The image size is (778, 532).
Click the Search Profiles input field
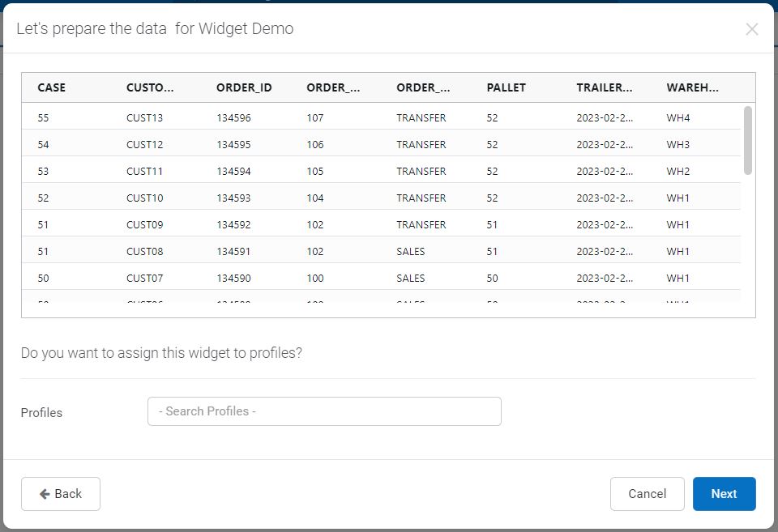tap(323, 411)
